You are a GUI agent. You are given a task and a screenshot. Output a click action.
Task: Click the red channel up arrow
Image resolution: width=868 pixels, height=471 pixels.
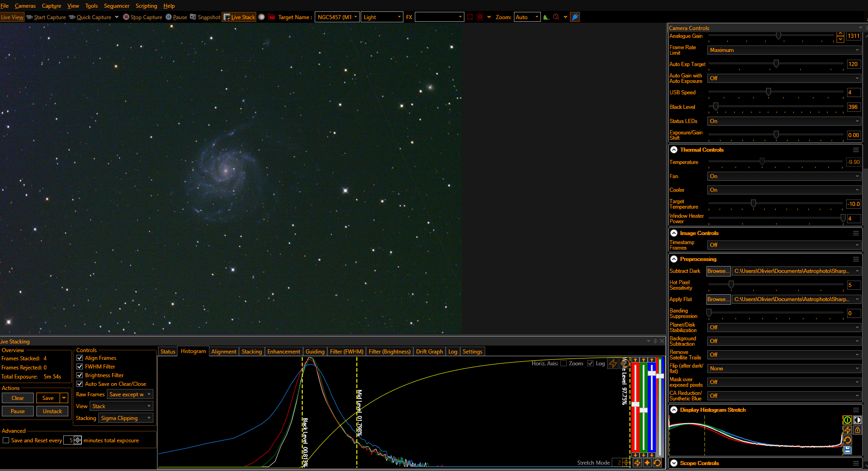[x=635, y=360]
